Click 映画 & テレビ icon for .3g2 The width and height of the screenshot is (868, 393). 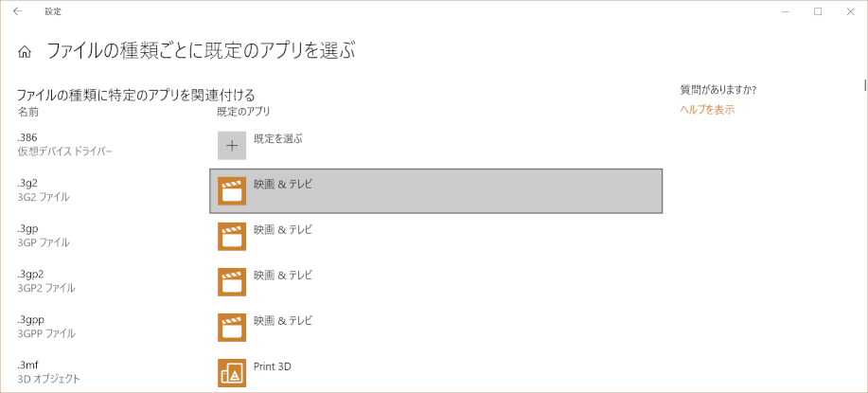click(x=232, y=191)
